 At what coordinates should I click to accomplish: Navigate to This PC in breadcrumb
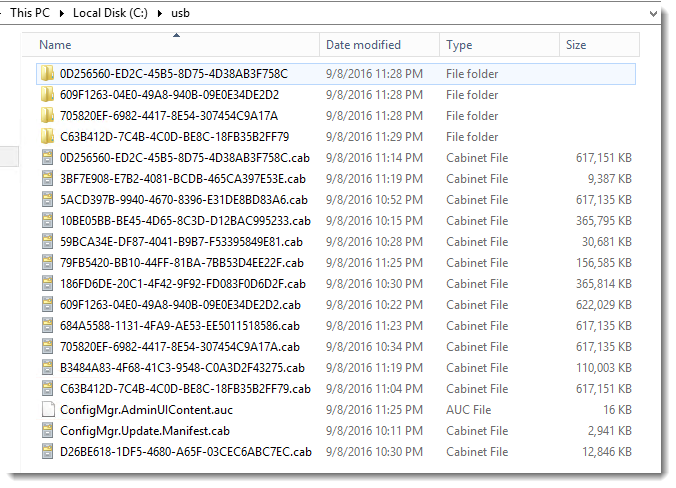click(x=32, y=15)
